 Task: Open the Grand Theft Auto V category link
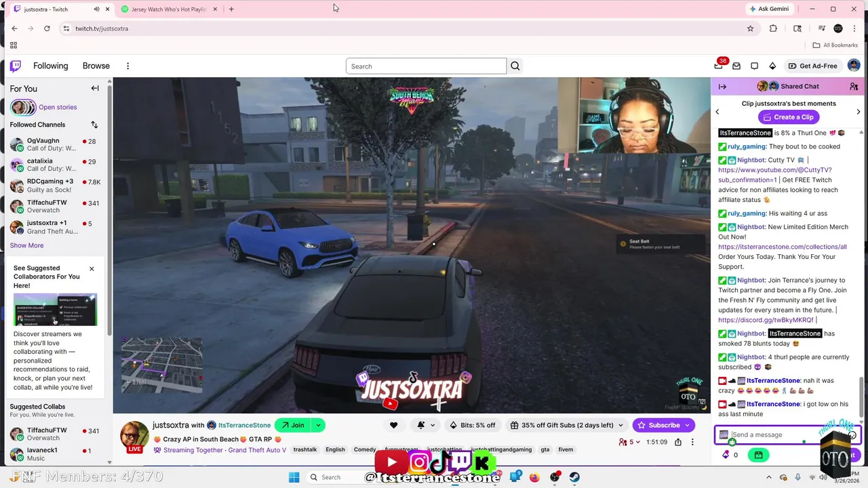(257, 450)
